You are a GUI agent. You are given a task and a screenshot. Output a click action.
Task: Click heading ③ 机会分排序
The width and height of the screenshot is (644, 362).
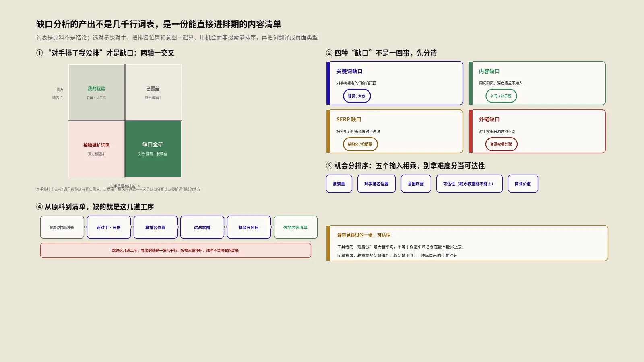[405, 166]
